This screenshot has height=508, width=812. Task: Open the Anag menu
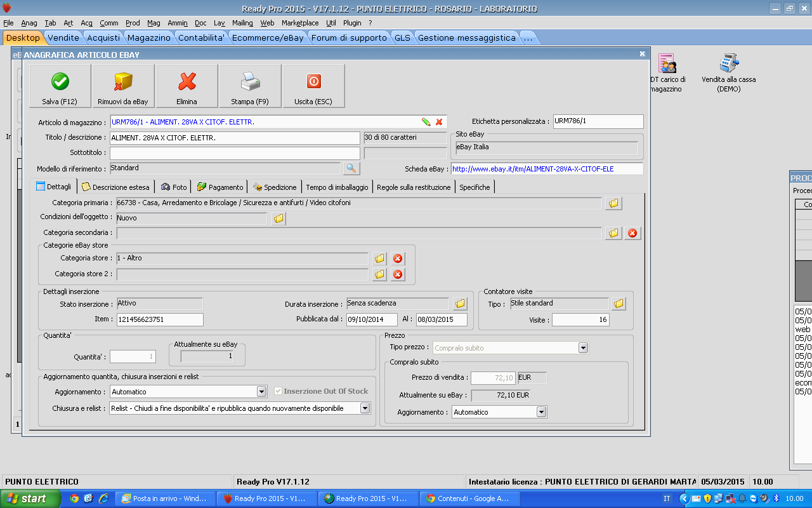pos(29,23)
